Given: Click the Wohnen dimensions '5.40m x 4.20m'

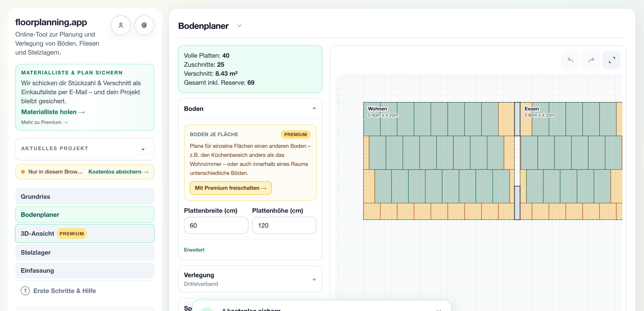Looking at the screenshot, I should click(383, 115).
